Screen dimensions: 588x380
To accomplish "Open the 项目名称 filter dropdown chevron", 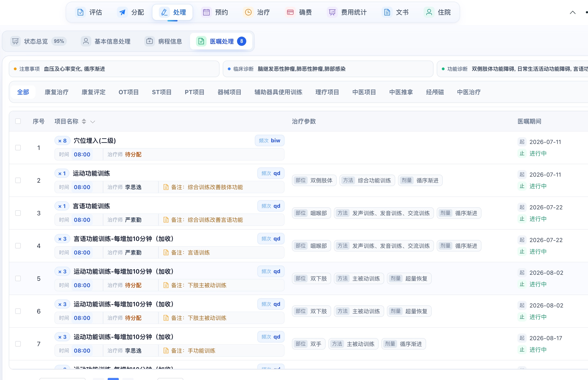I will click(93, 122).
